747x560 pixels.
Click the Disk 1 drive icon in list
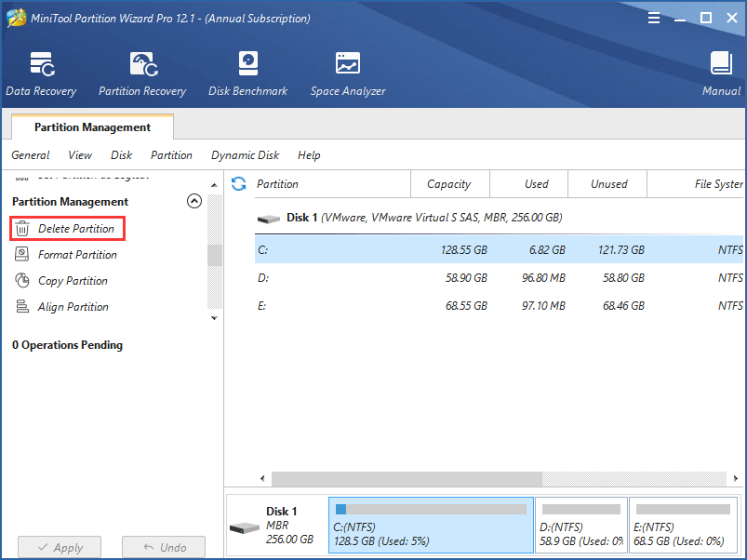pos(269,219)
